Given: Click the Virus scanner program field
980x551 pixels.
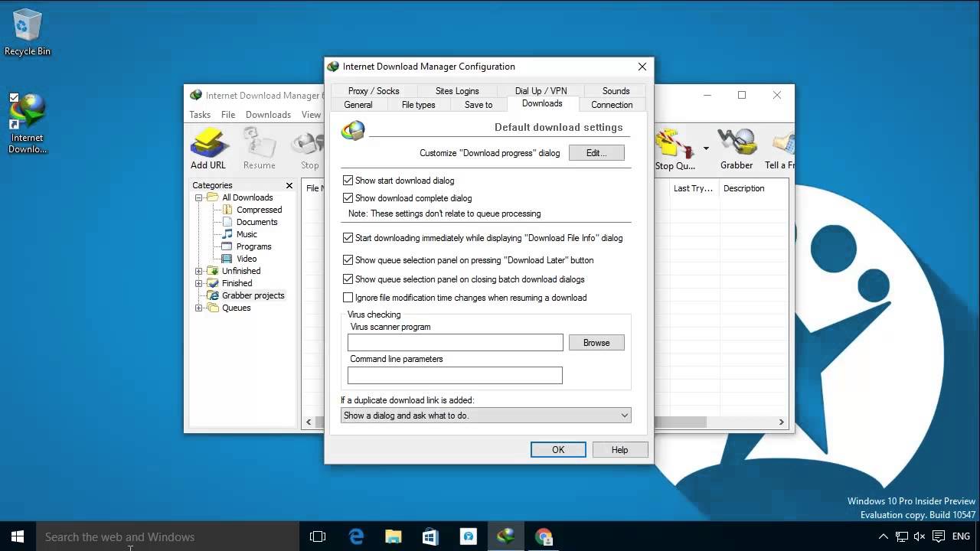Looking at the screenshot, I should pos(456,343).
